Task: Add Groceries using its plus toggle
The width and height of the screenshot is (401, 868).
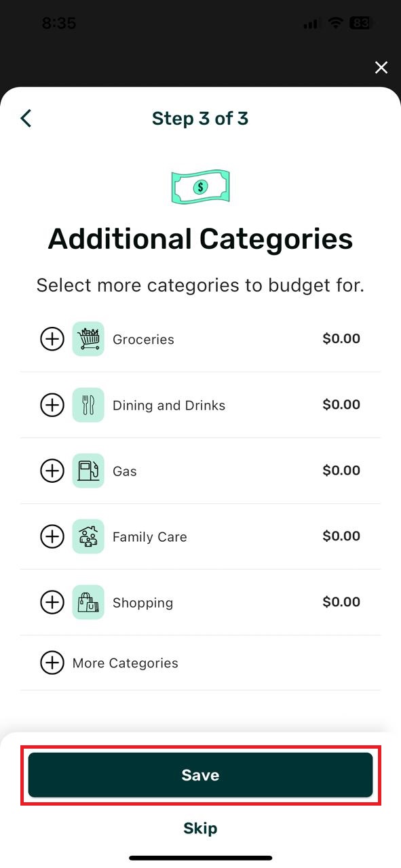Action: point(52,338)
